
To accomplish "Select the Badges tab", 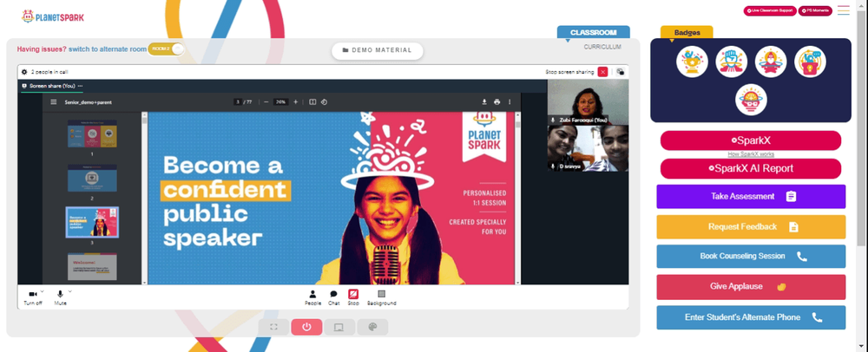I will point(687,33).
